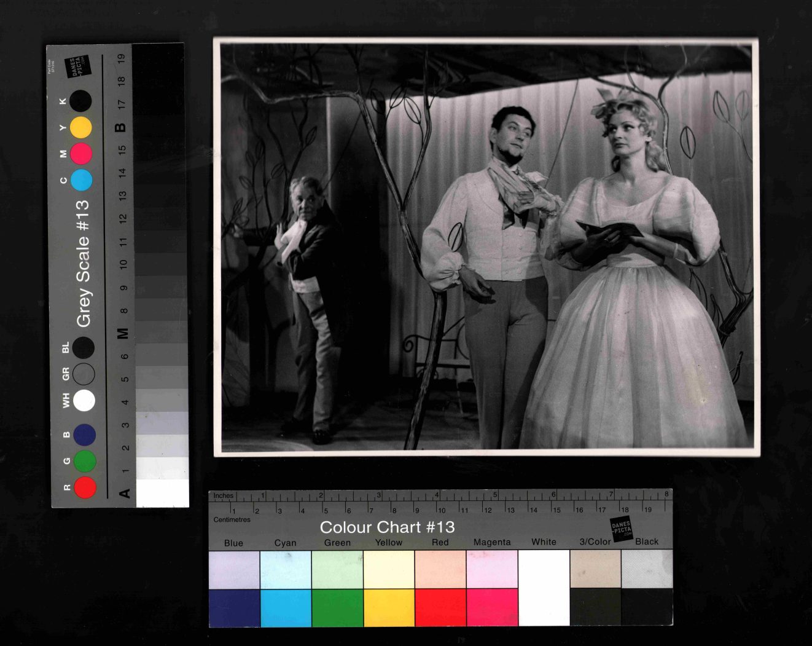This screenshot has width=812, height=646.
Task: Pick the yellow circle labeled Y
Action: click(81, 127)
